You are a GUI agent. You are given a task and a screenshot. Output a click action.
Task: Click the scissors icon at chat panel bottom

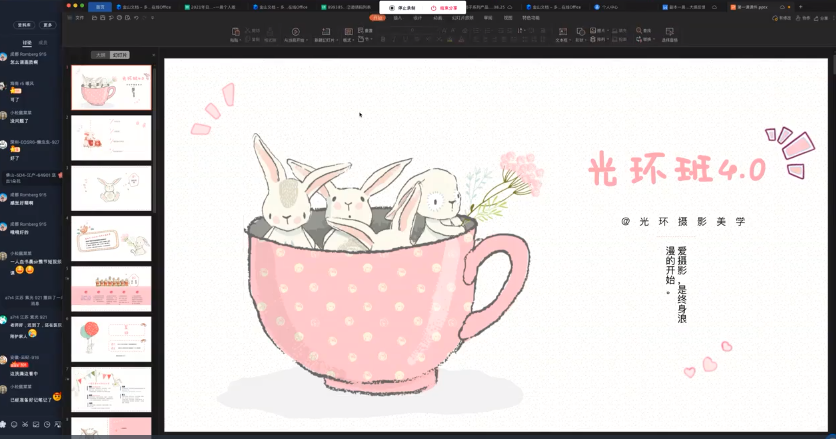tap(25, 425)
